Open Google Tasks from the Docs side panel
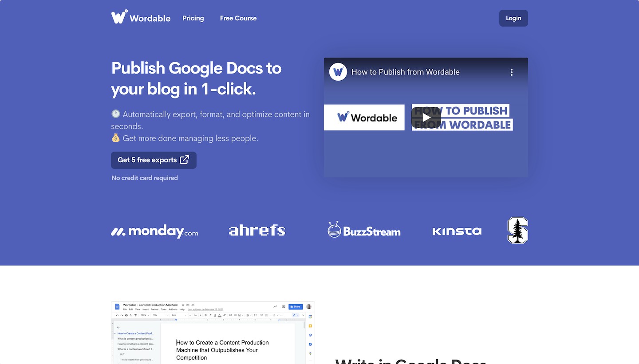The height and width of the screenshot is (364, 639). coord(310,335)
